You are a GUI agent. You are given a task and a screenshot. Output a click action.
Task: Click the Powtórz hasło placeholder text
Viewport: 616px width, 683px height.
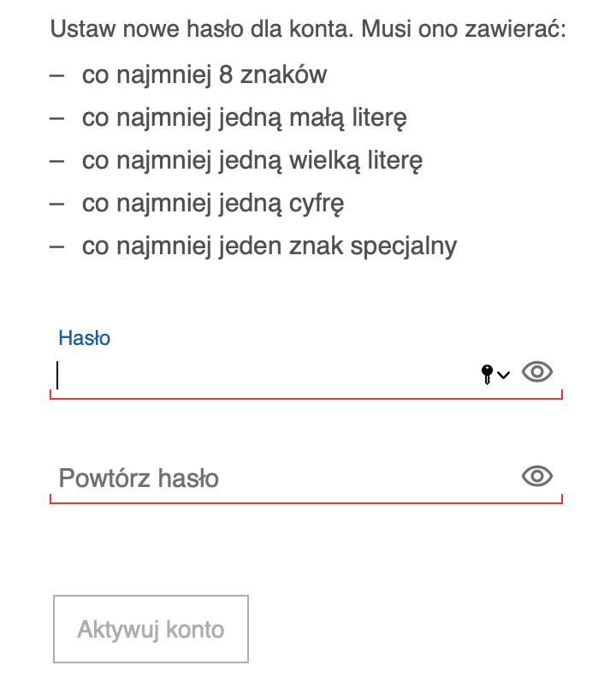click(x=139, y=478)
